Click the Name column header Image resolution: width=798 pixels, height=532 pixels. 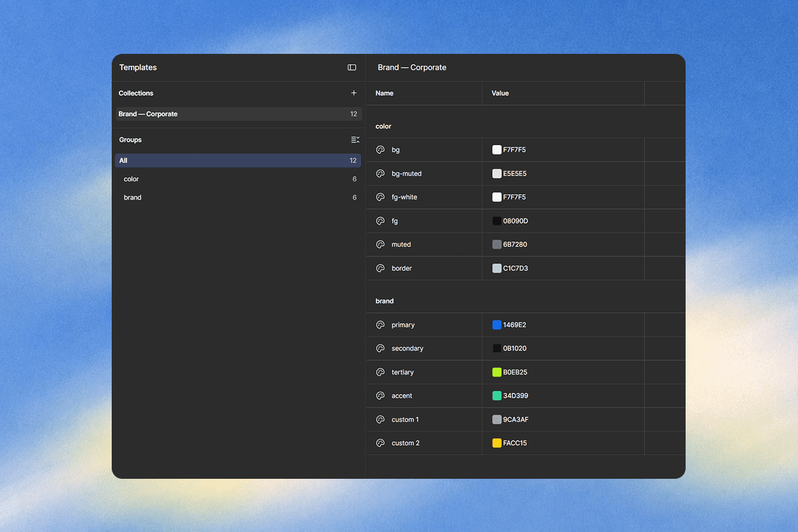[x=384, y=93]
